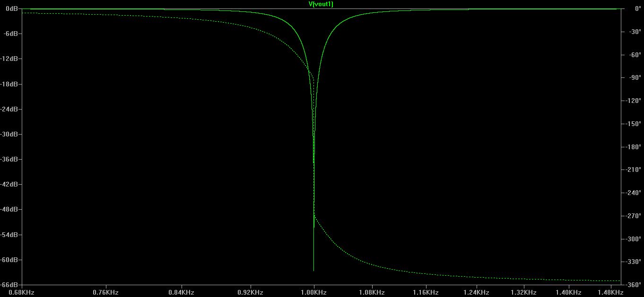
Task: Click the -180° phase axis label
Action: (634, 147)
